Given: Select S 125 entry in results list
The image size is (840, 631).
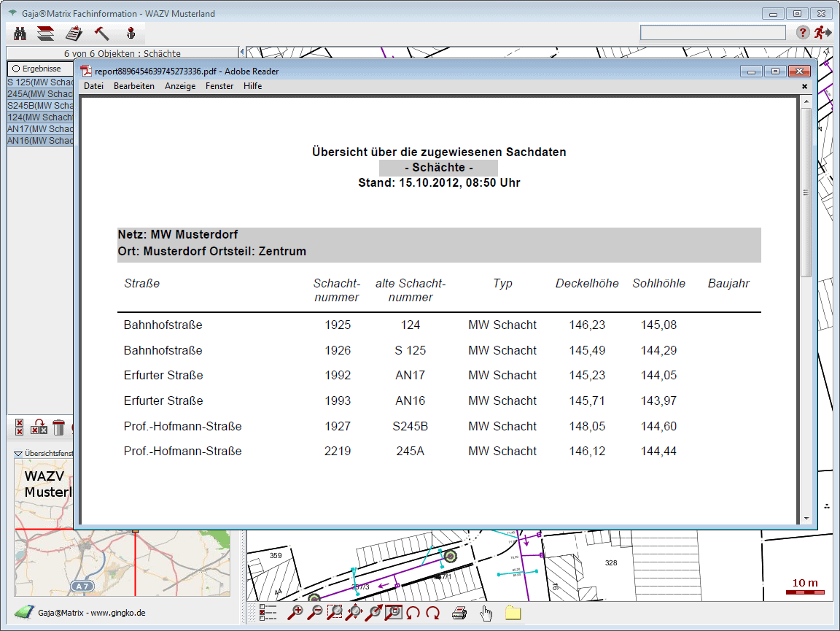Looking at the screenshot, I should 40,82.
